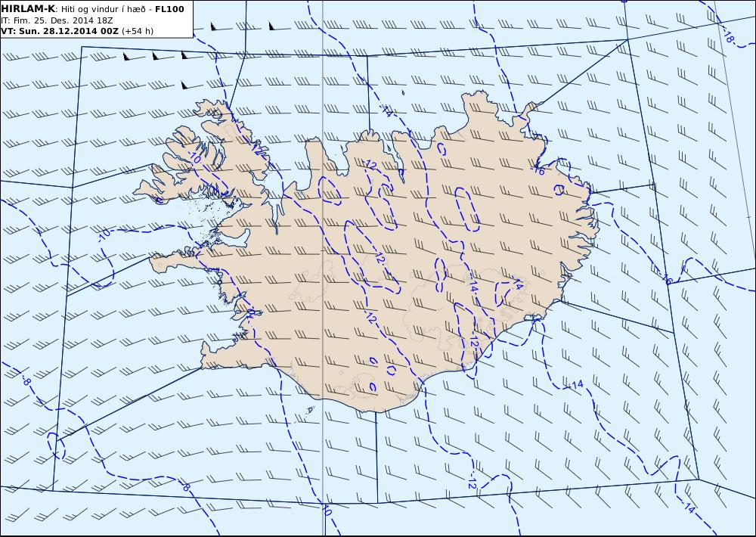756x537 pixels.
Task: Click the 'Hiti og vindur í hæð' subtitle
Action: [x=103, y=10]
